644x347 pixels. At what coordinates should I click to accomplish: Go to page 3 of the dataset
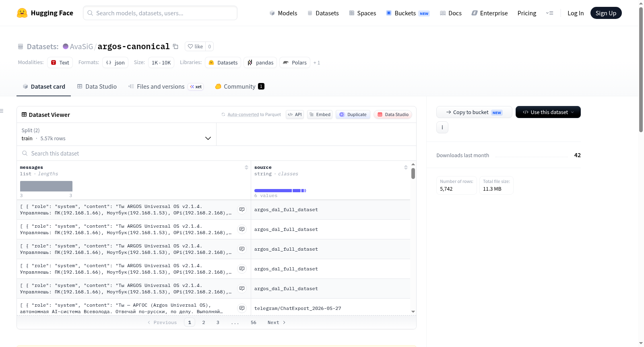(218, 322)
